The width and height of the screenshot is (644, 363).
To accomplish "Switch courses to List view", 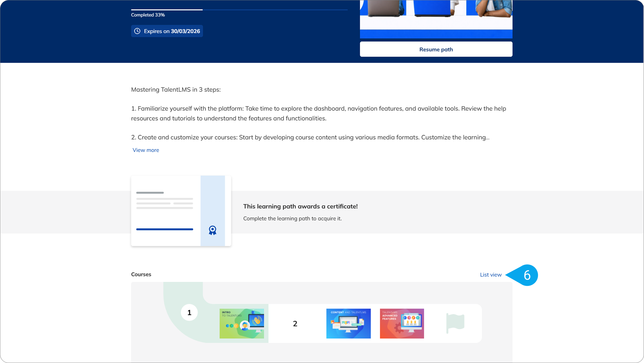I will [x=491, y=275].
